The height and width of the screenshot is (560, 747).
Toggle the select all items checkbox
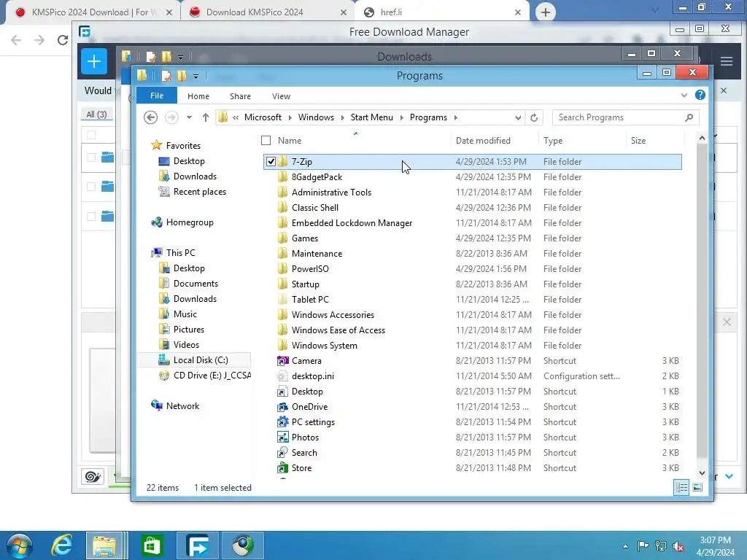click(x=266, y=141)
